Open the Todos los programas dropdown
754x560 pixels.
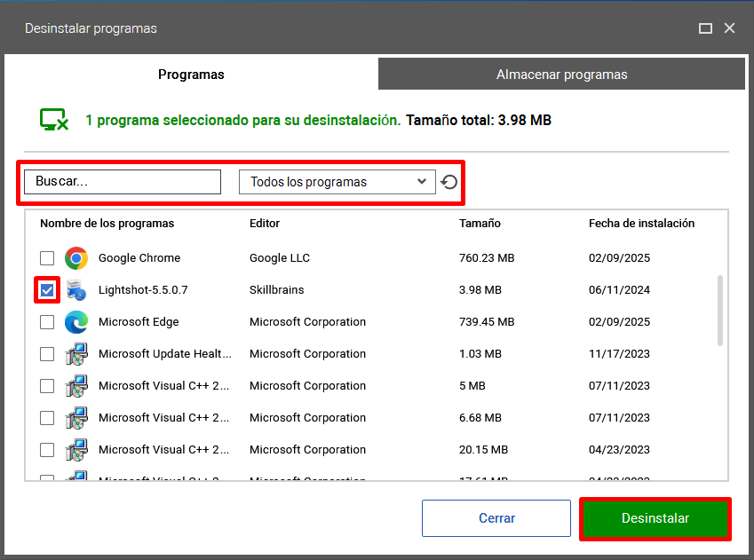coord(337,182)
